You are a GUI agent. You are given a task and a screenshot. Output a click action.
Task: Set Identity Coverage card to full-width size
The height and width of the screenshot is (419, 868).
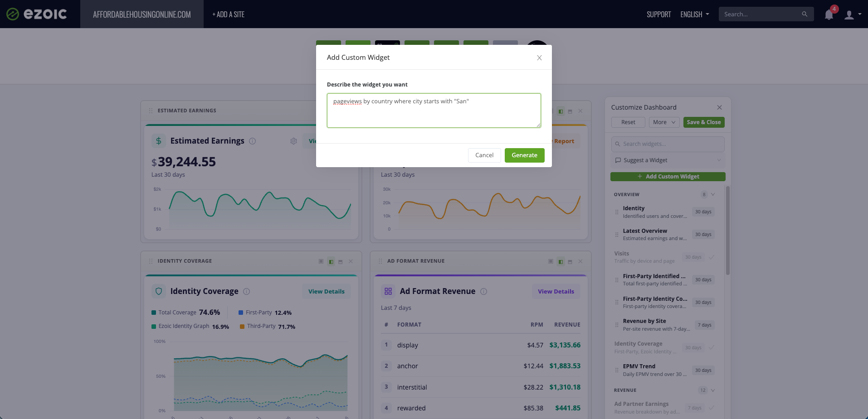point(341,262)
